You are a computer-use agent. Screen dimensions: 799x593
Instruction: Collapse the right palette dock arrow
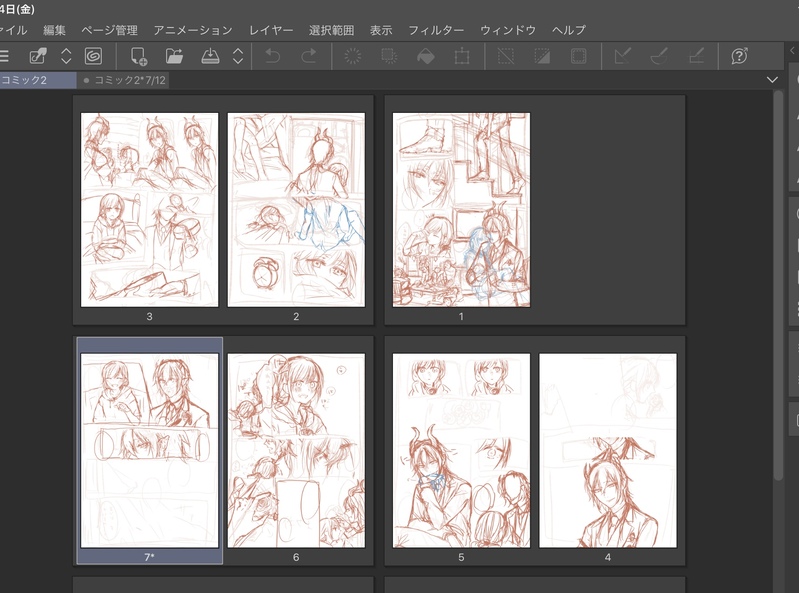(792, 50)
